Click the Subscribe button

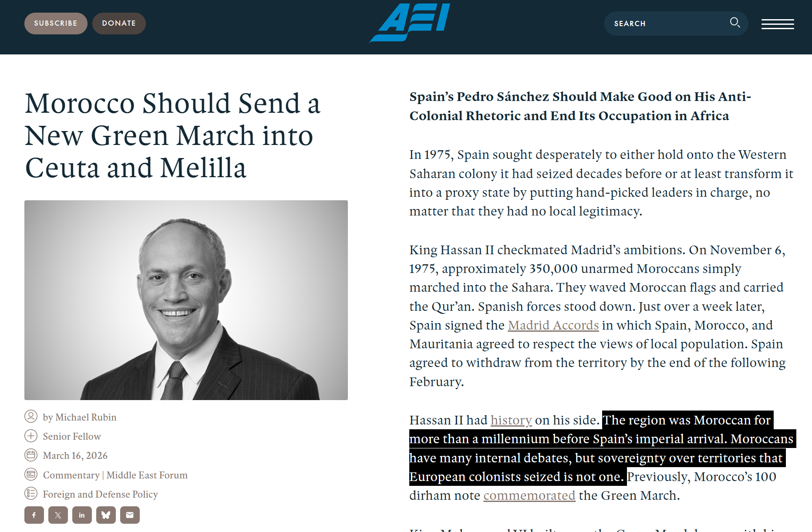56,24
